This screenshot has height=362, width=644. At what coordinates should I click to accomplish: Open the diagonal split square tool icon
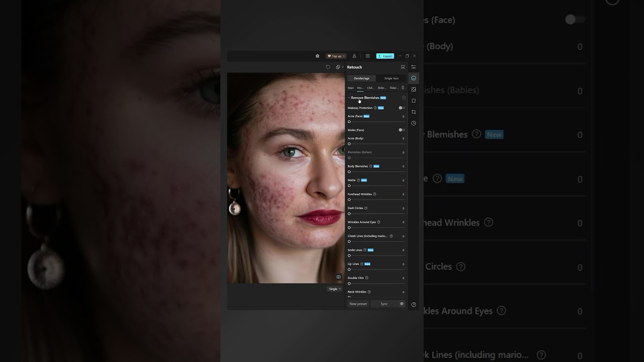(414, 89)
